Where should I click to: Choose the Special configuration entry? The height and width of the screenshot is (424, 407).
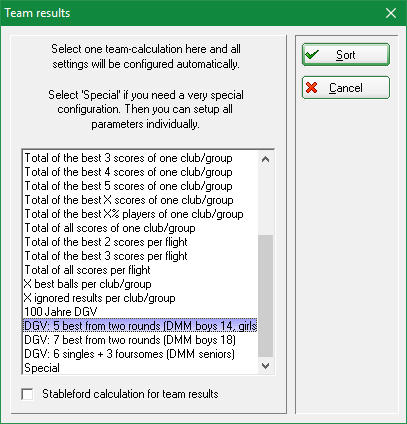pos(140,368)
